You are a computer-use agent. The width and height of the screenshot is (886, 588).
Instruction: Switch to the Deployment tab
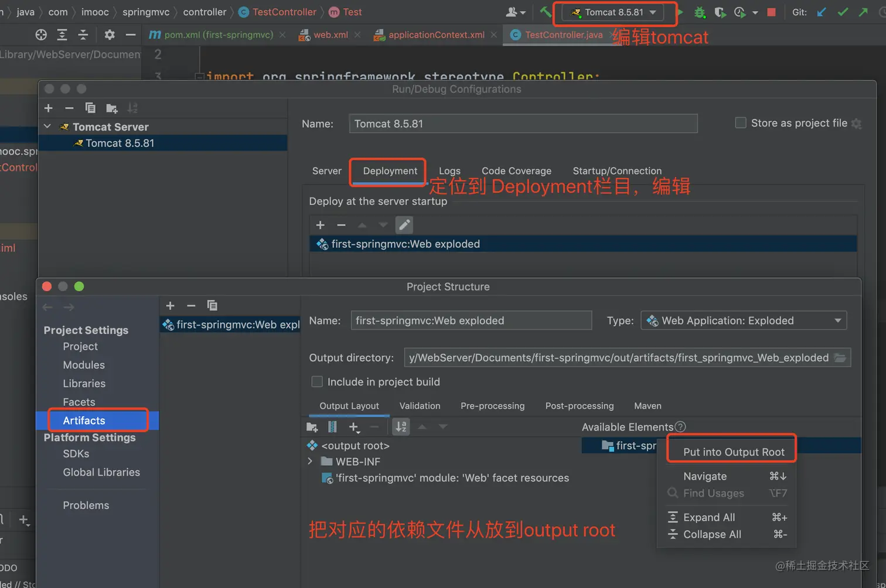[x=390, y=171]
